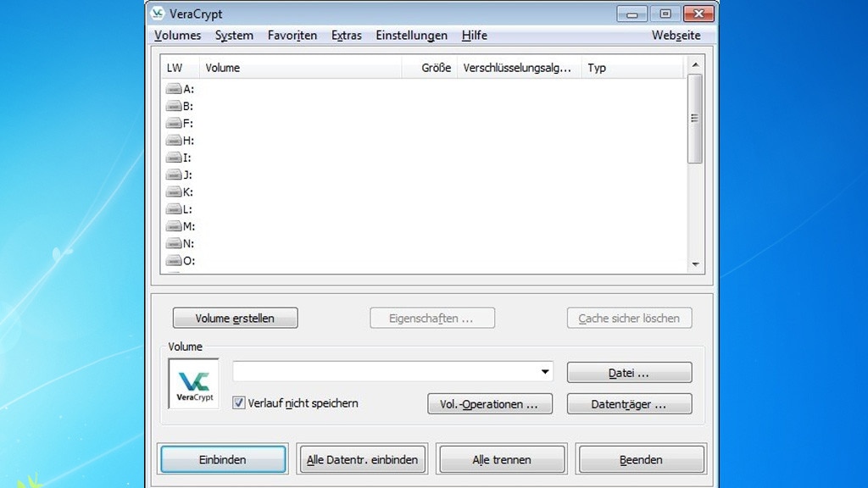
Task: Open the Webseite menu item
Action: pos(676,36)
